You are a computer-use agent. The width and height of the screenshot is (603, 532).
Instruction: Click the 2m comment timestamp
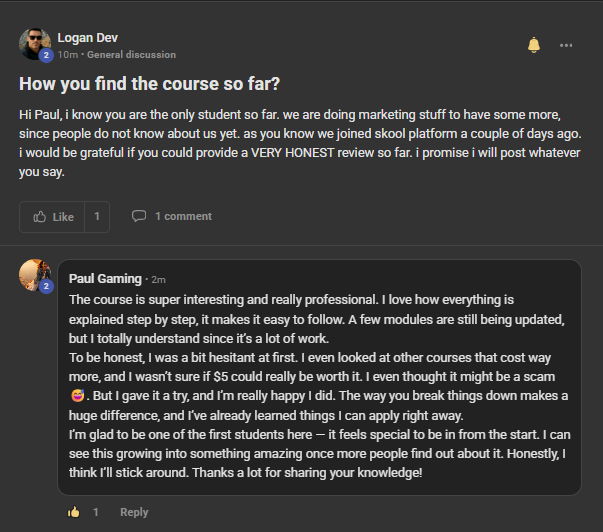(158, 280)
